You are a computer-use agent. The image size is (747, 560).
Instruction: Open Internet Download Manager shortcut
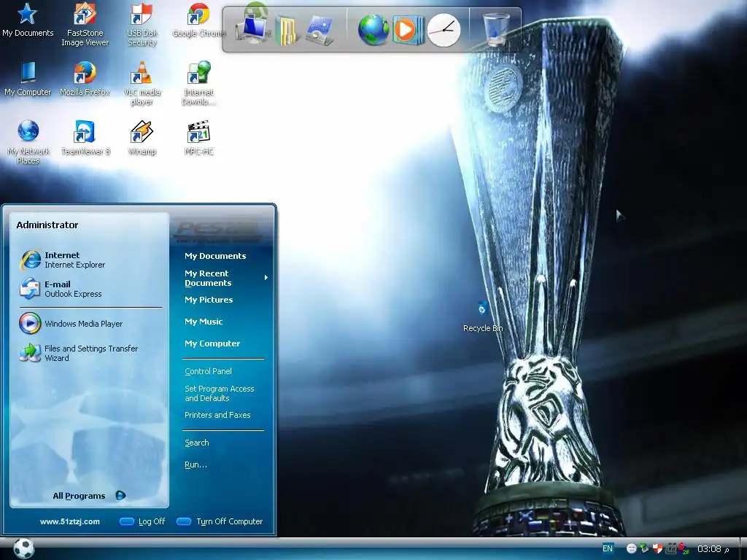point(198,83)
